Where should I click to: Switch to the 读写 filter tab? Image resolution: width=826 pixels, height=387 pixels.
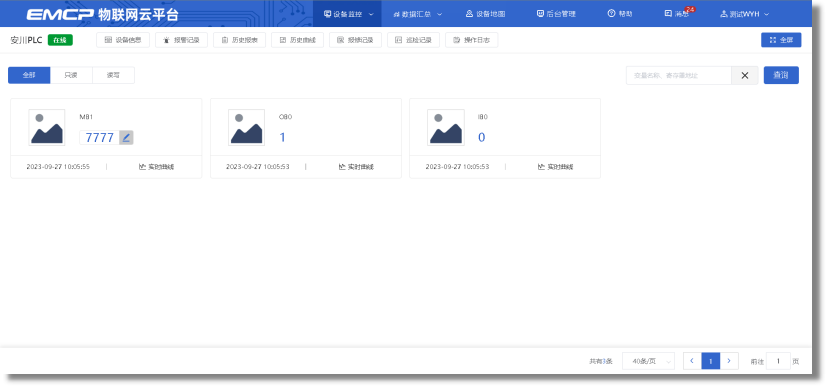pyautogui.click(x=113, y=75)
